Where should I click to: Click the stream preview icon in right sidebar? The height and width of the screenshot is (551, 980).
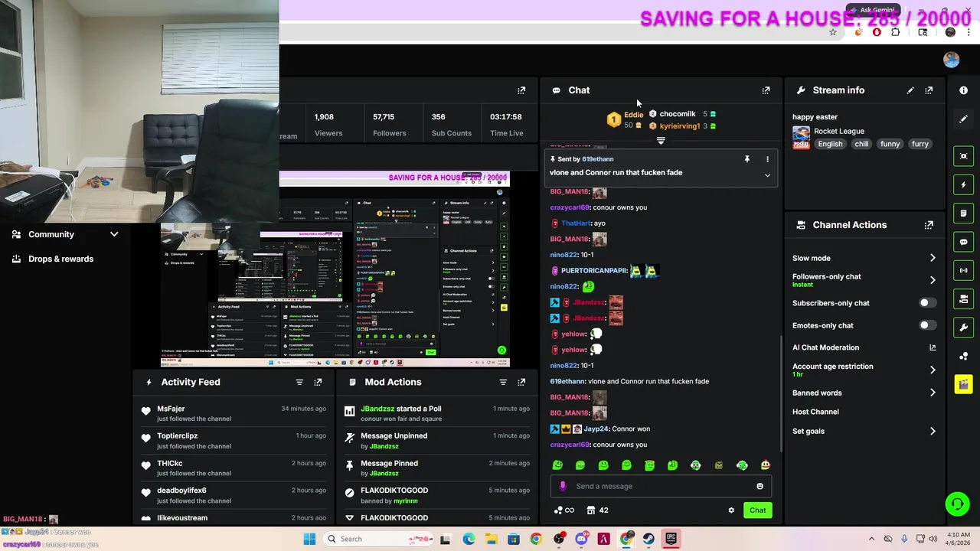tap(963, 156)
